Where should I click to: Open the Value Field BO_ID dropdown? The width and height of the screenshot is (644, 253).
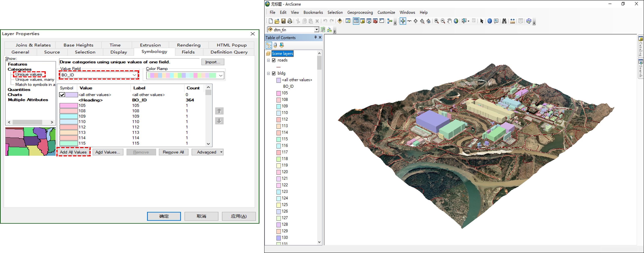pyautogui.click(x=134, y=75)
